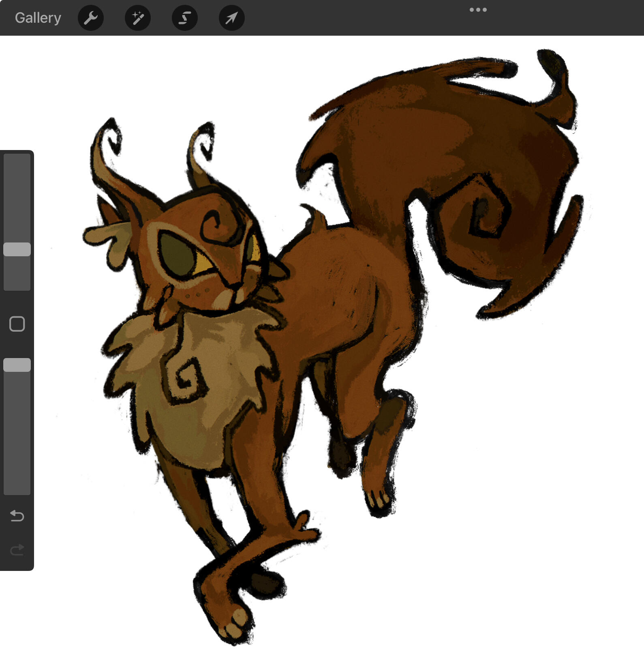Activate the Selection tool S-shaped icon
The image size is (644, 665).
[x=185, y=18]
